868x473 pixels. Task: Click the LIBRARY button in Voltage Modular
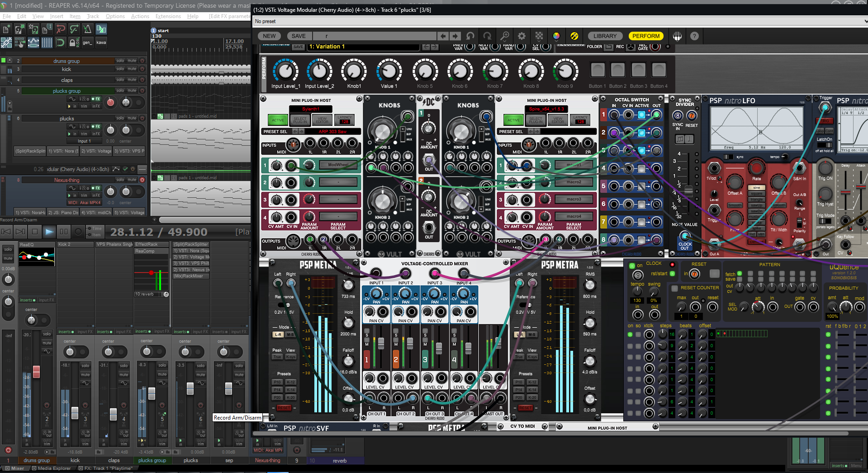pos(605,36)
